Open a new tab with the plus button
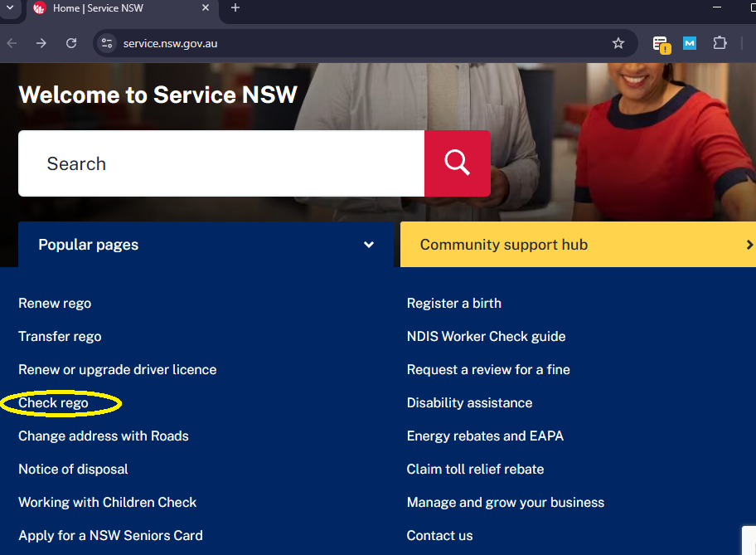Image resolution: width=756 pixels, height=555 pixels. coord(235,7)
